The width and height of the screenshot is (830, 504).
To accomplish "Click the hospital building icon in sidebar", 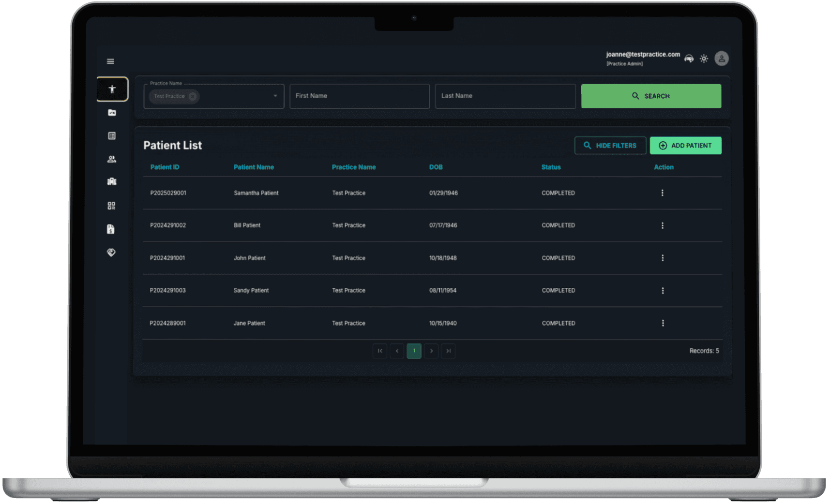I will pyautogui.click(x=112, y=181).
